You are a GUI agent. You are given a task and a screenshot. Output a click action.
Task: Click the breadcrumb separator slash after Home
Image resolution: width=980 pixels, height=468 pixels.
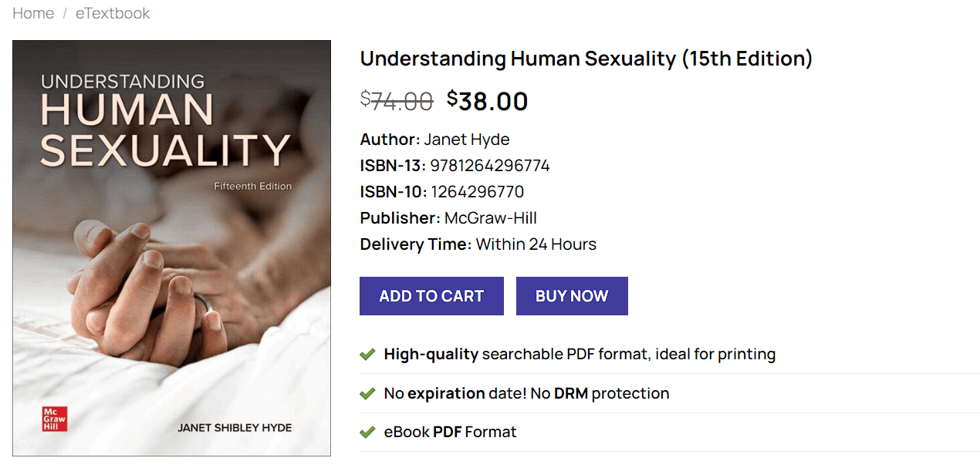tap(65, 13)
